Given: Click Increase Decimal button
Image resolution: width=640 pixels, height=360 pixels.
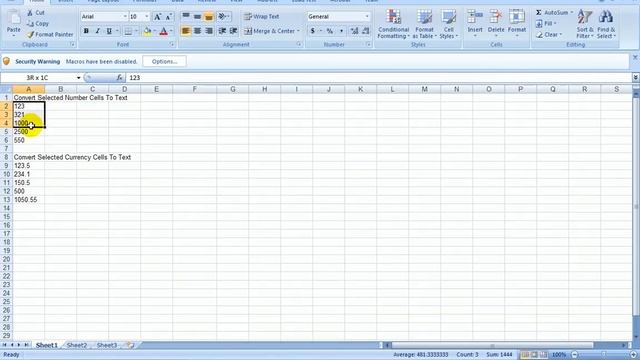Looking at the screenshot, I should pos(354,31).
